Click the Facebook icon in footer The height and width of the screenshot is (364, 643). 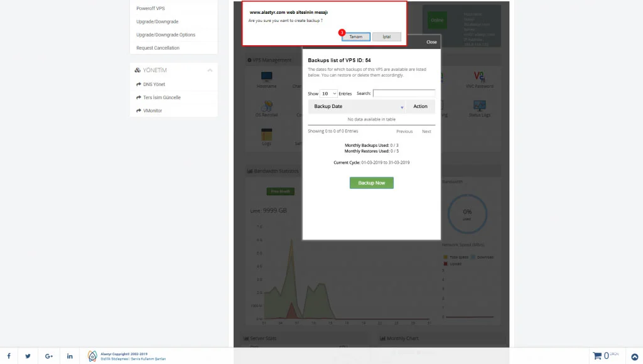[9, 356]
